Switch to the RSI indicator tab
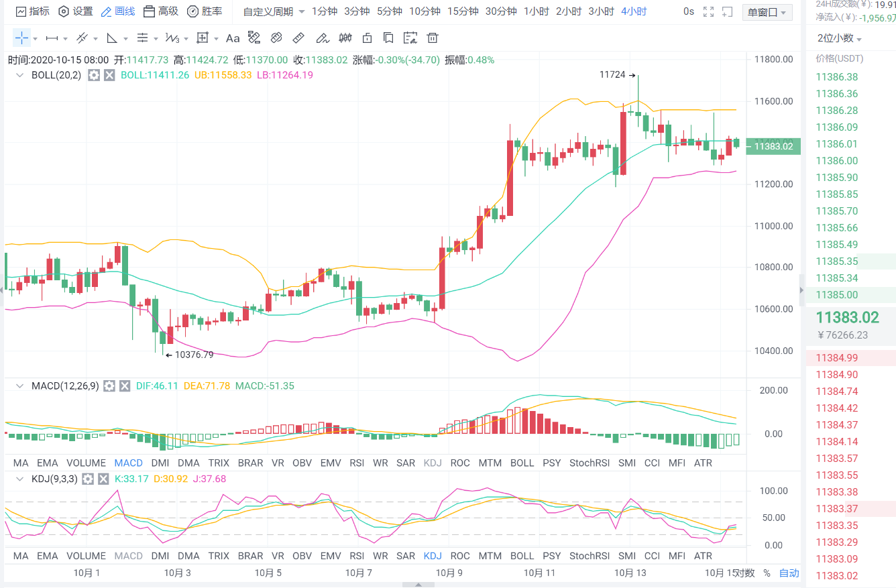This screenshot has width=896, height=588. point(357,463)
